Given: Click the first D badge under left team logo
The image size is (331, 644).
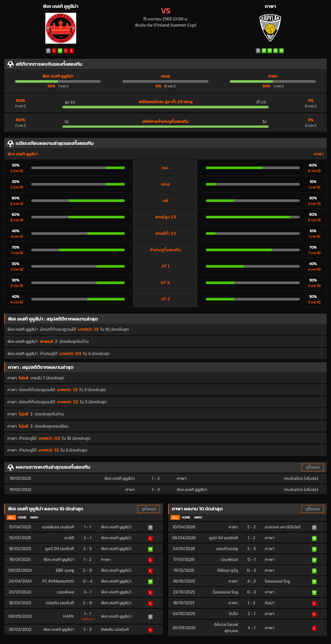Looking at the screenshot, I should tap(48, 51).
